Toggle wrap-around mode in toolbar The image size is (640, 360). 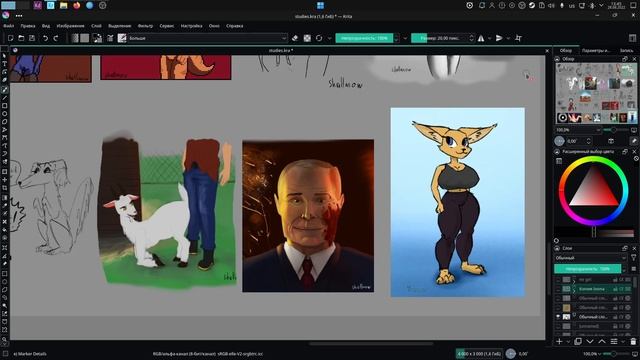coord(518,38)
